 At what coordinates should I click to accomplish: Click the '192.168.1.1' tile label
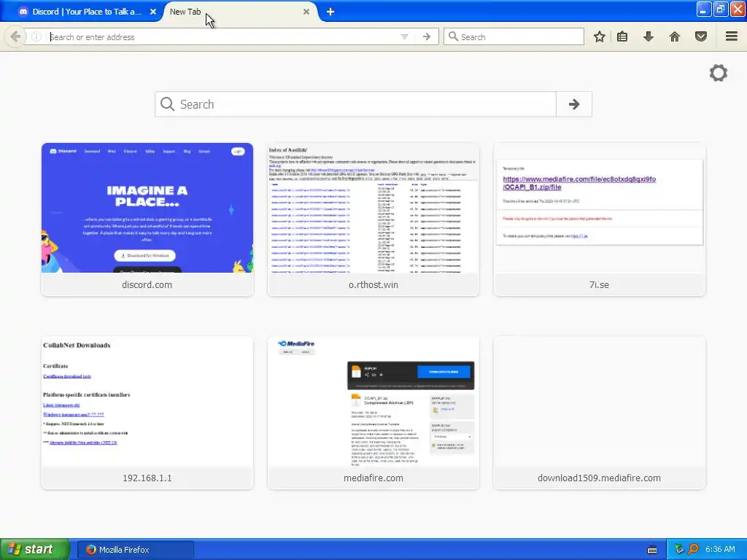click(147, 478)
